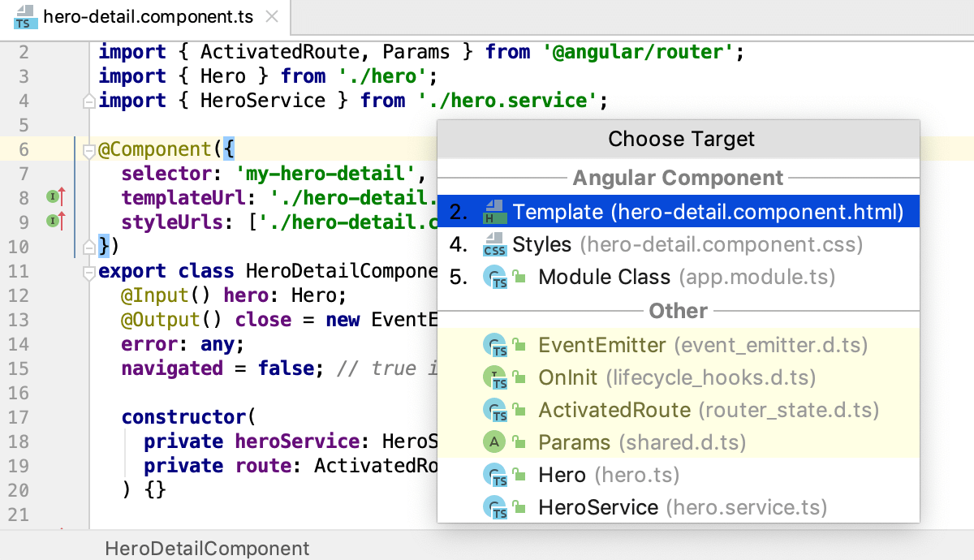Click the Params alias icon in list

[494, 442]
